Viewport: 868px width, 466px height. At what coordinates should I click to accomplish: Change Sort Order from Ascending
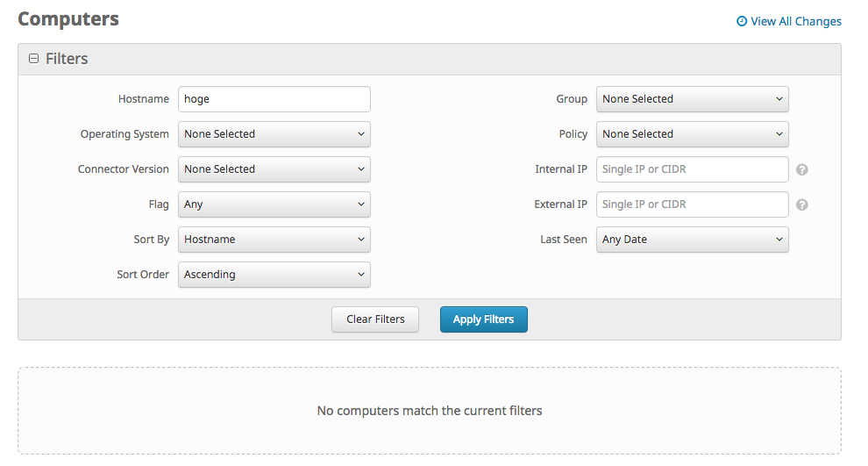pyautogui.click(x=274, y=275)
